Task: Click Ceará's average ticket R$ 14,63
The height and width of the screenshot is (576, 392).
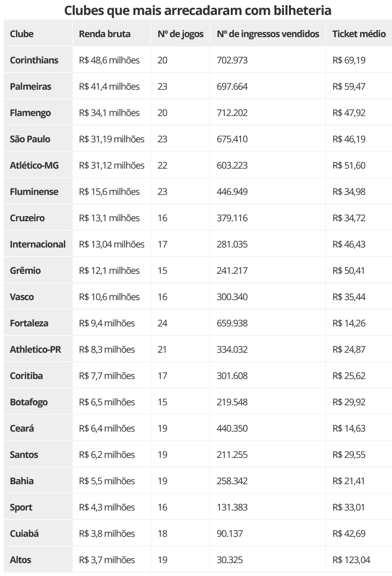Action: [x=349, y=429]
